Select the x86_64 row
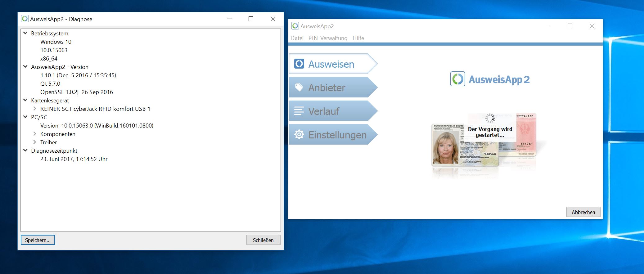 (x=49, y=58)
